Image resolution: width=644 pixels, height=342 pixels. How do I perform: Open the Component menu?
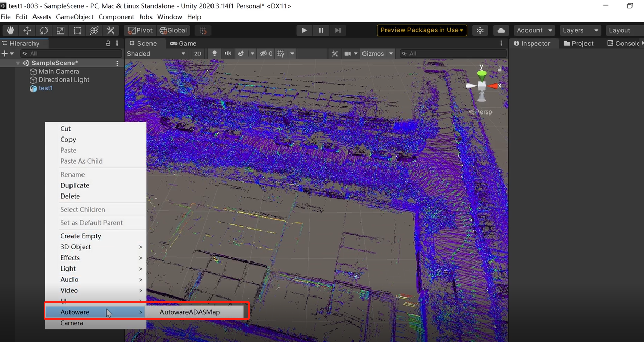click(116, 17)
